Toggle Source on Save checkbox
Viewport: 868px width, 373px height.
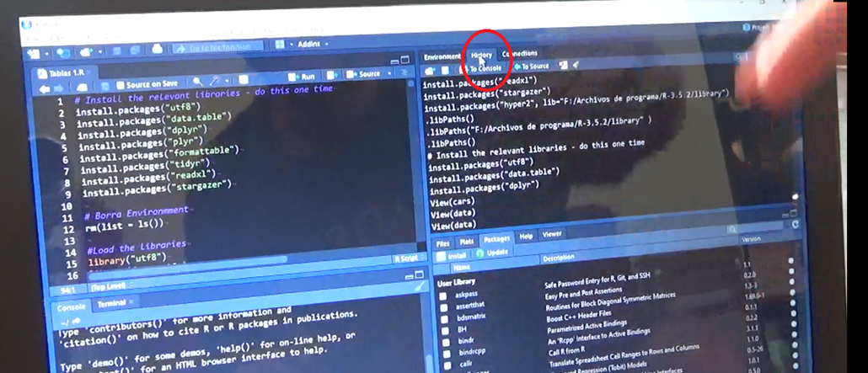121,85
